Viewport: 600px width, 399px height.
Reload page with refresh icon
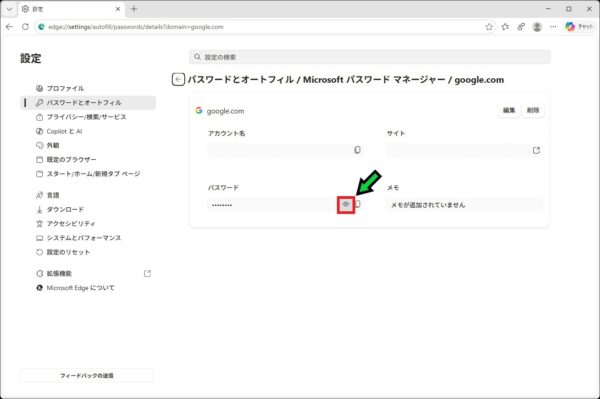coord(25,27)
